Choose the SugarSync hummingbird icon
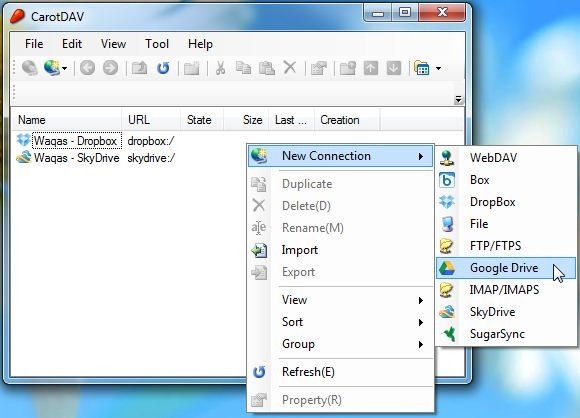 pyautogui.click(x=448, y=334)
